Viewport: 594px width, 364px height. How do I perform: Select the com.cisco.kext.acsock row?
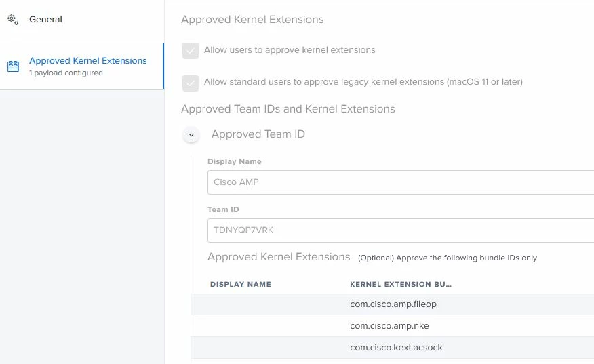click(x=393, y=347)
